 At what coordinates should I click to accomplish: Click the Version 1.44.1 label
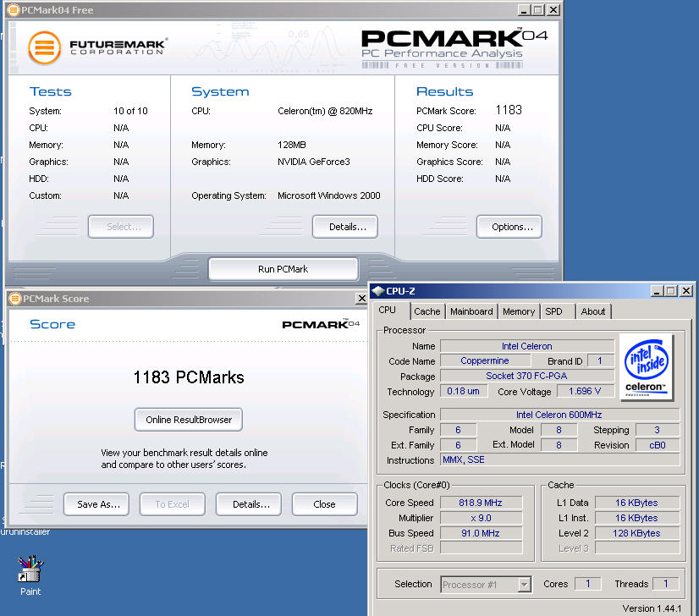[x=652, y=608]
